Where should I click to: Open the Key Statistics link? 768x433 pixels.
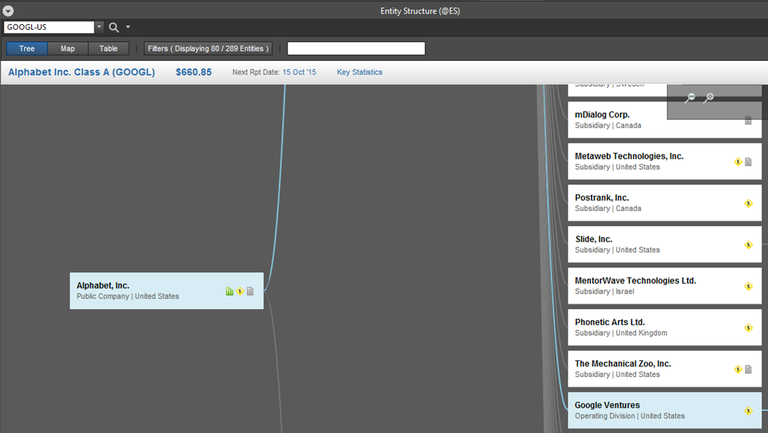(360, 72)
